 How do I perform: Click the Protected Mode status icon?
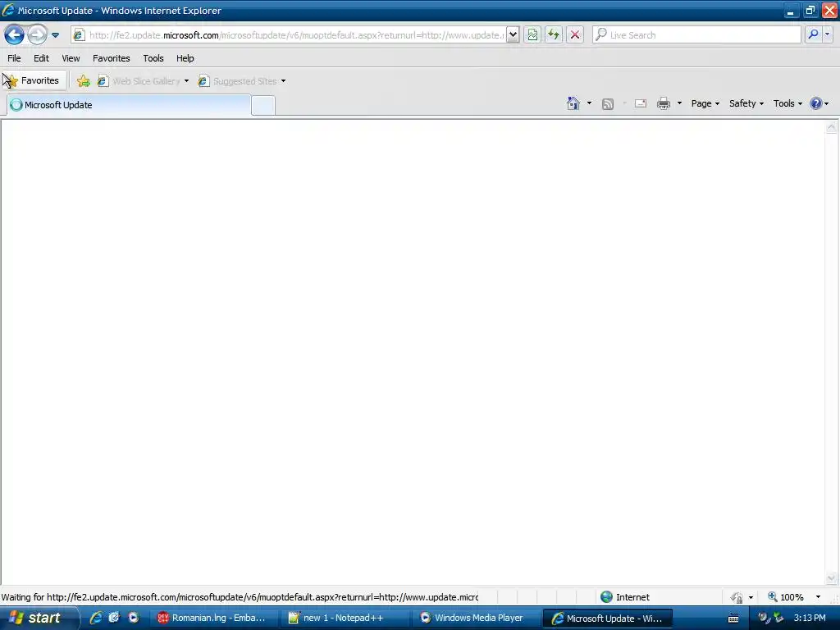[737, 597]
